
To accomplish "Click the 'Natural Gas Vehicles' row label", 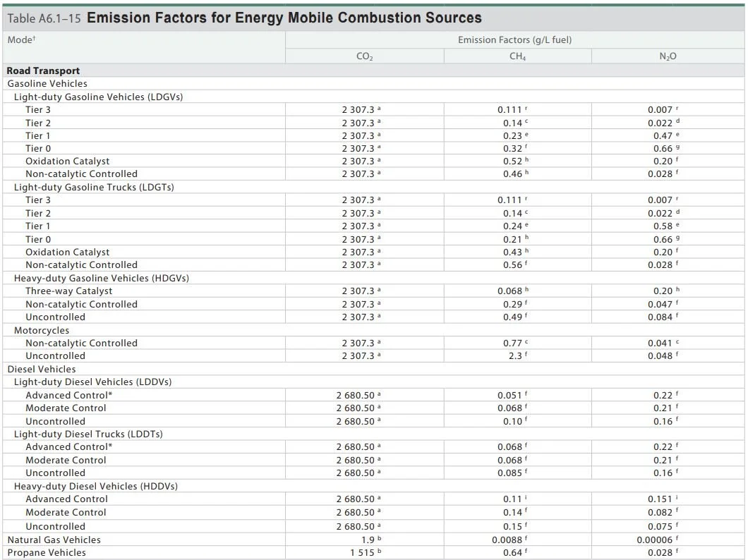I will coord(54,540).
